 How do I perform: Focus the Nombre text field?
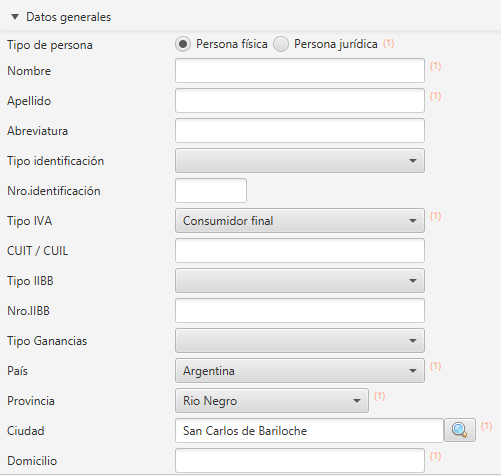(300, 71)
